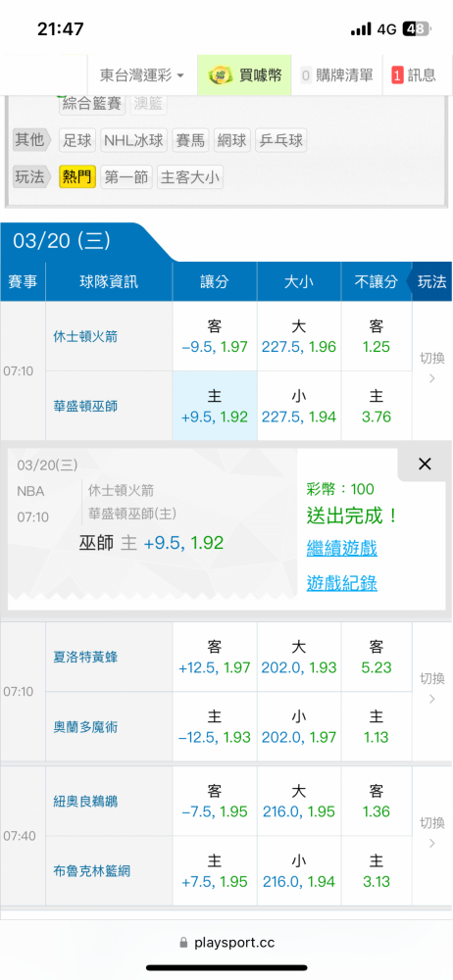Tap the 購牌清單 cart count badge

pos(306,75)
